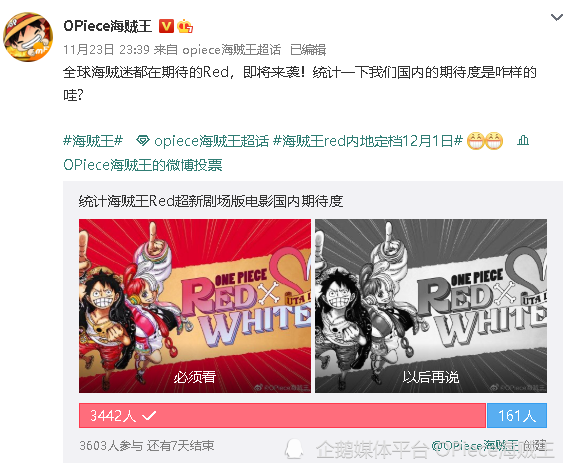Image resolution: width=567 pixels, height=469 pixels.
Task: Click the second grinning emoji
Action: (494, 141)
